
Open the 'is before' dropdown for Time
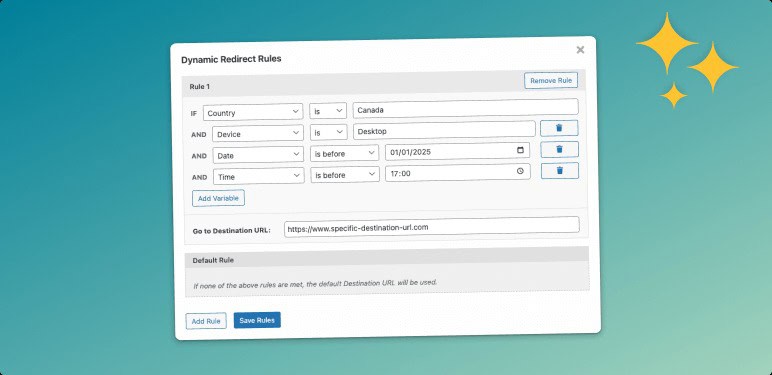click(x=345, y=175)
